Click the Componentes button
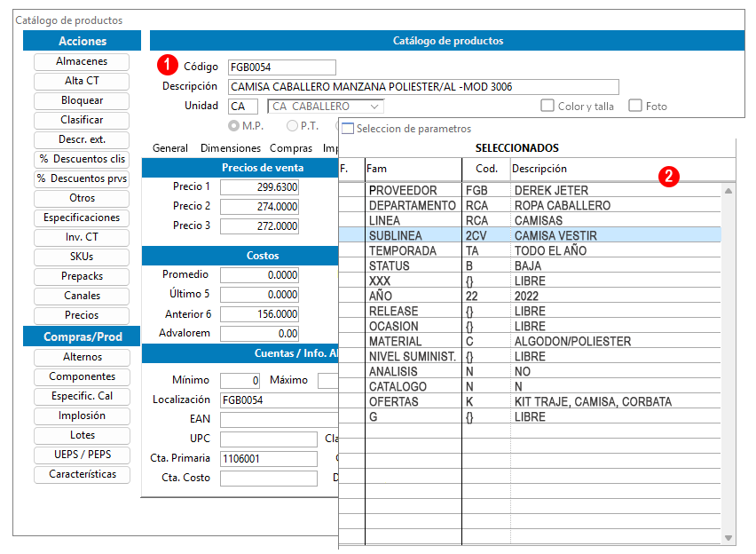The image size is (756, 554). coord(82,377)
